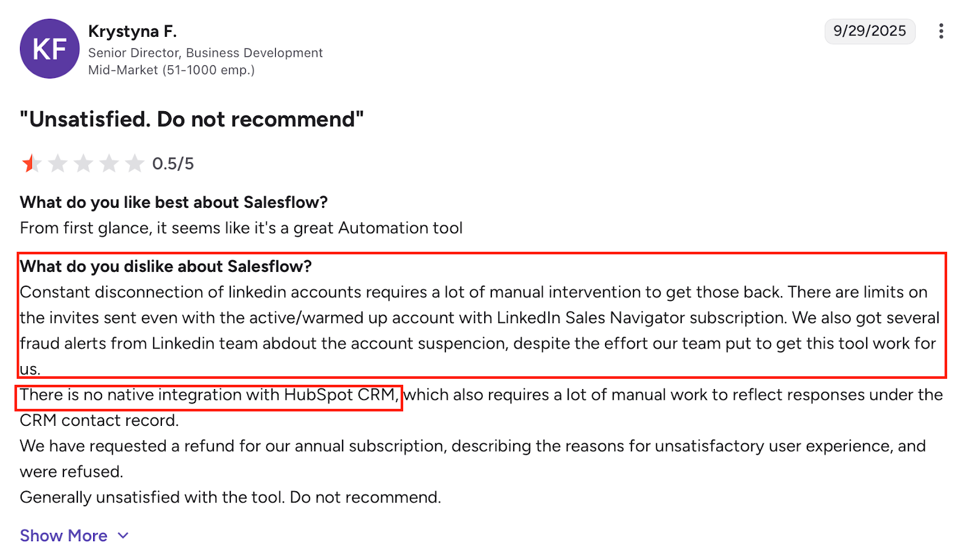Viewport: 967px width, 560px height.
Task: Select the first half-filled red star
Action: pyautogui.click(x=31, y=163)
